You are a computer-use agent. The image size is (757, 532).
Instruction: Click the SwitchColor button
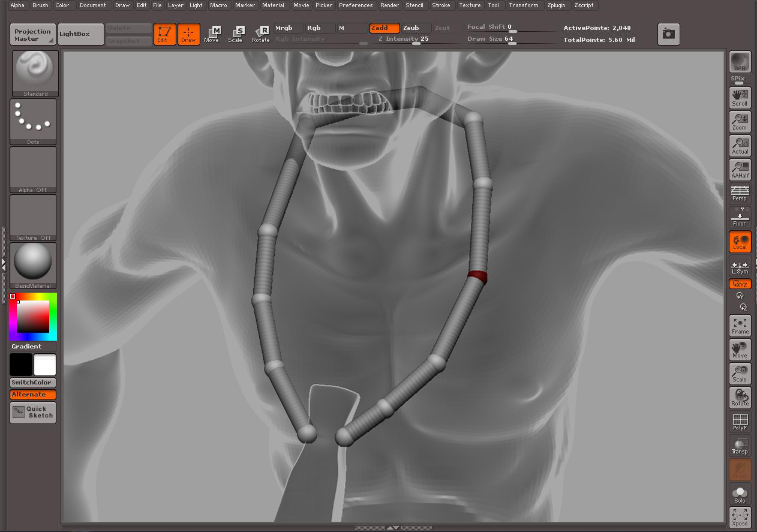pos(33,383)
